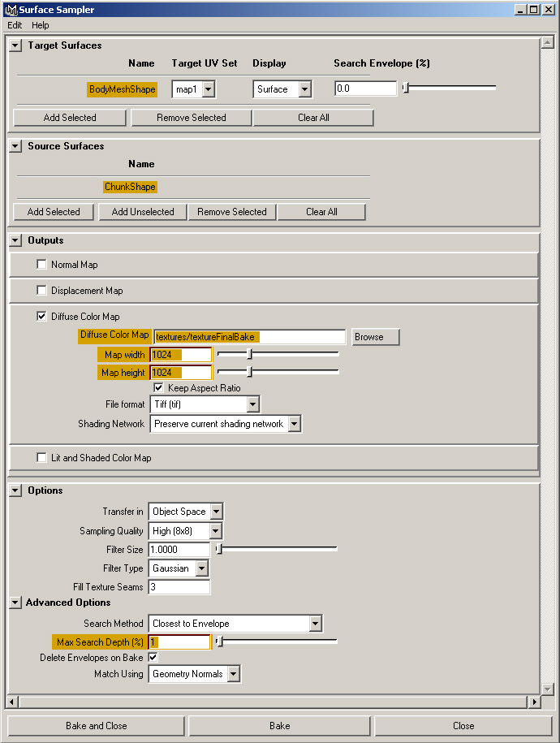Toggle Keep Aspect Ratio checkbox
This screenshot has width=560, height=743.
(x=159, y=387)
